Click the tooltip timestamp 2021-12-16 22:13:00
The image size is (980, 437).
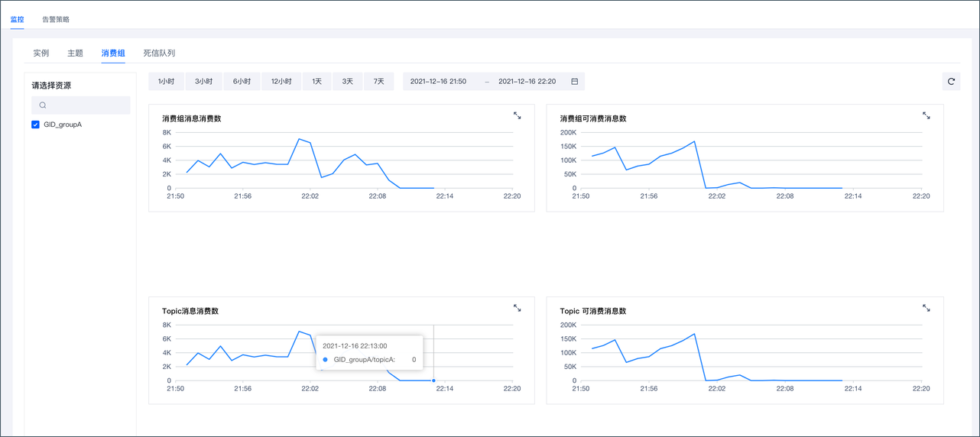click(355, 346)
